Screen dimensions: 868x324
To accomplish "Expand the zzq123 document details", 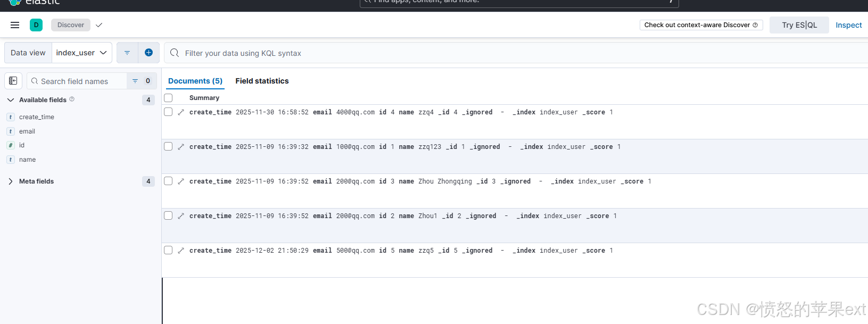I will click(181, 147).
